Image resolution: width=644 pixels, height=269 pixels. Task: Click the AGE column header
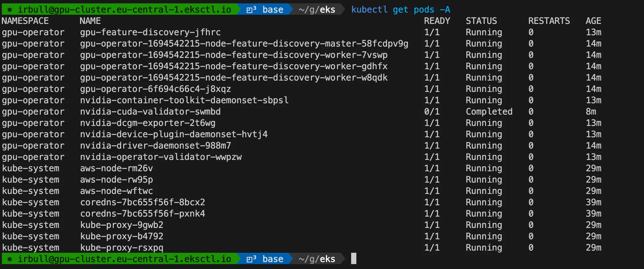point(593,21)
